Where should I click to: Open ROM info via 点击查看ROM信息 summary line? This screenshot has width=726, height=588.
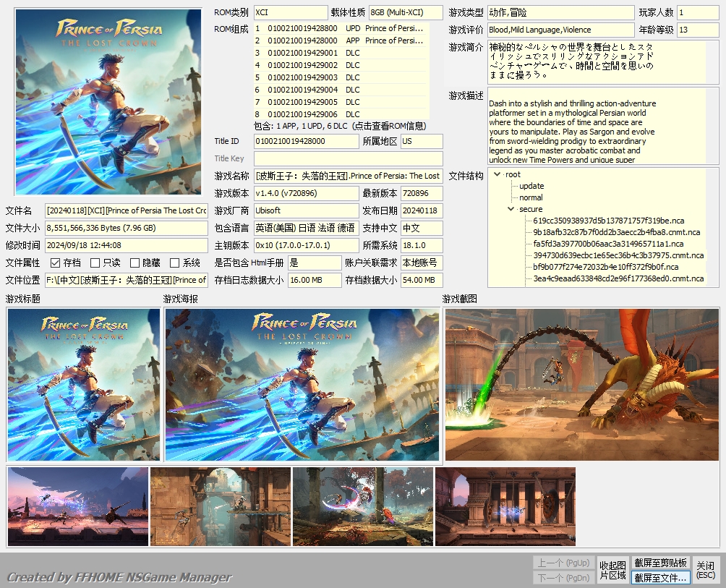[340, 126]
